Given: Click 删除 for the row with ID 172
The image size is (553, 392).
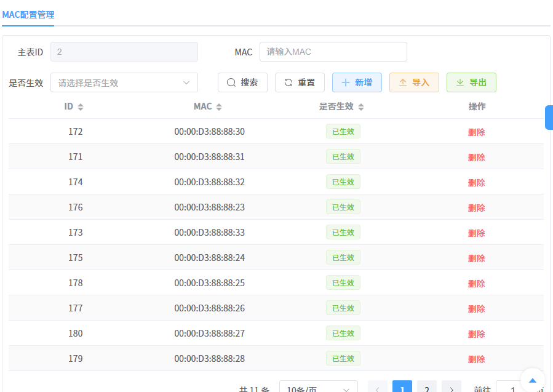Looking at the screenshot, I should point(477,131).
